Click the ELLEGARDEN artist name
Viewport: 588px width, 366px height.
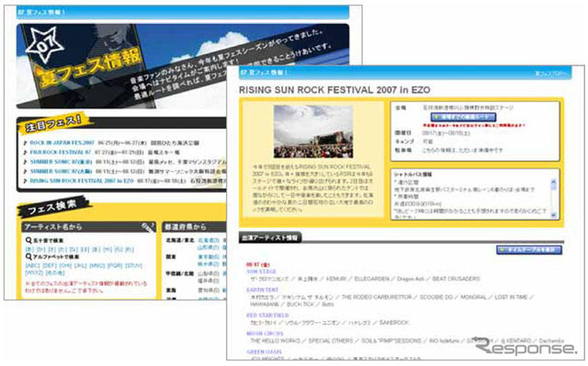pos(371,279)
